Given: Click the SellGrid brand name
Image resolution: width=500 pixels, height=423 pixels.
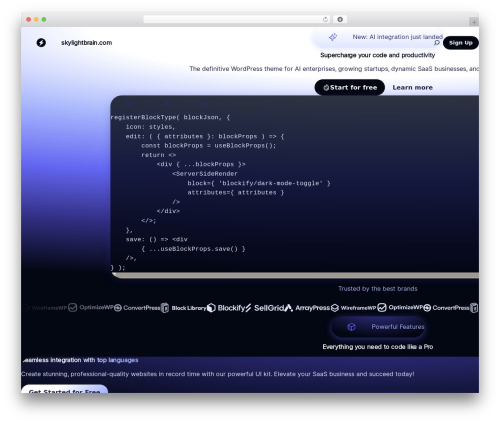Looking at the screenshot, I should [x=269, y=308].
